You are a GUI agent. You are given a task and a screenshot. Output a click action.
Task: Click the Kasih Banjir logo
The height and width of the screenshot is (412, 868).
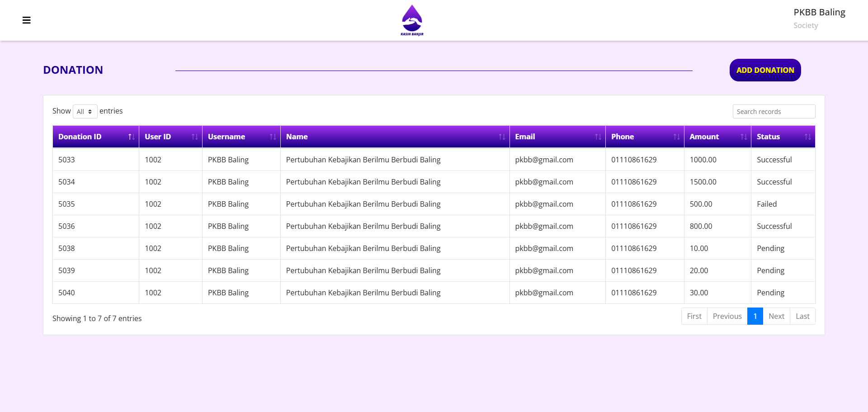pyautogui.click(x=412, y=20)
